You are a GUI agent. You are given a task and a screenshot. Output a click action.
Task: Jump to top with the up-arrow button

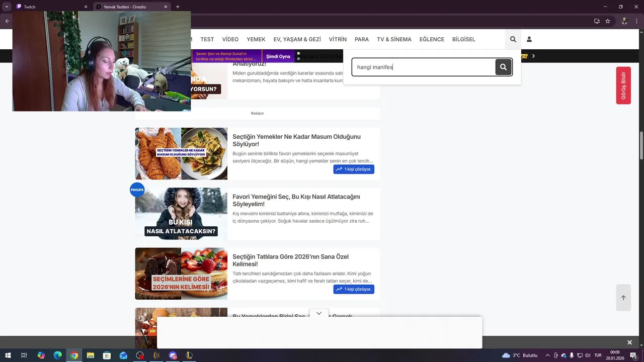pyautogui.click(x=623, y=298)
